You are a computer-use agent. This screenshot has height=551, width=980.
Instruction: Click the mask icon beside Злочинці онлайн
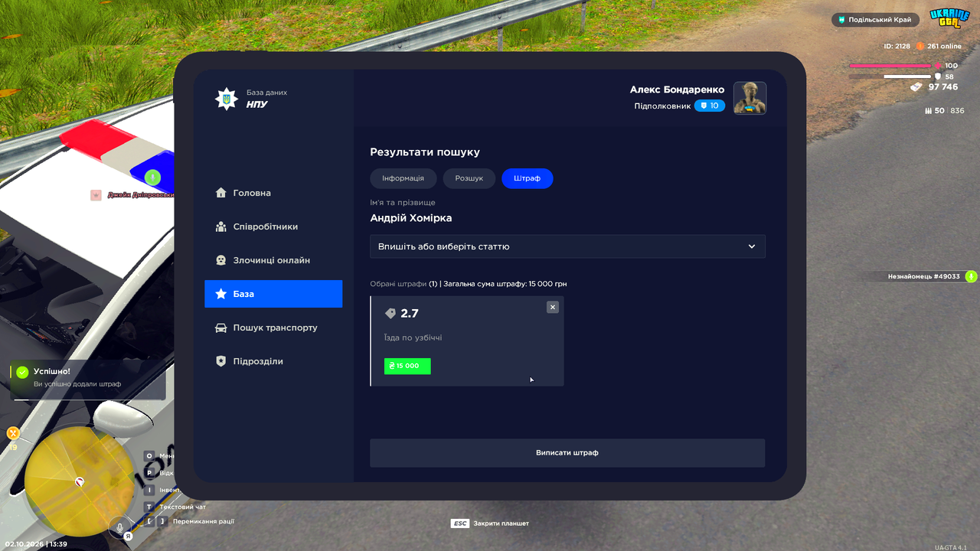point(221,260)
